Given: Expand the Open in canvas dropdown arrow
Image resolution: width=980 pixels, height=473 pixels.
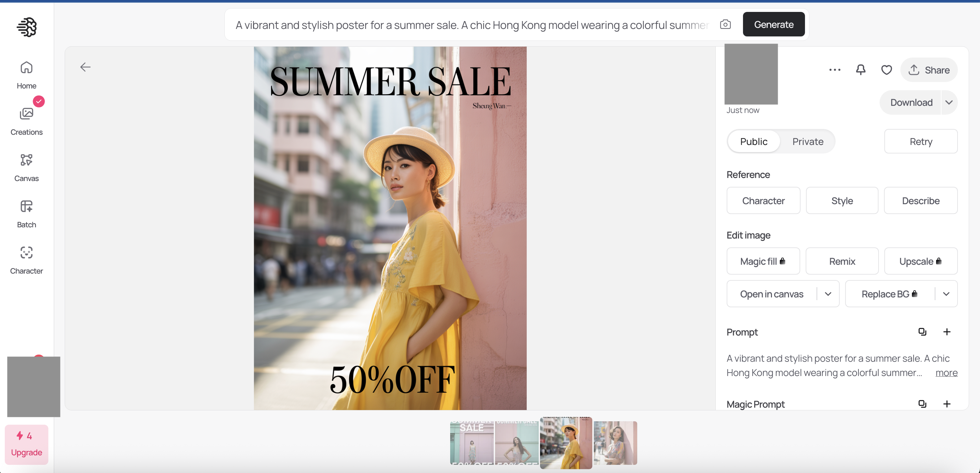Looking at the screenshot, I should pyautogui.click(x=828, y=294).
